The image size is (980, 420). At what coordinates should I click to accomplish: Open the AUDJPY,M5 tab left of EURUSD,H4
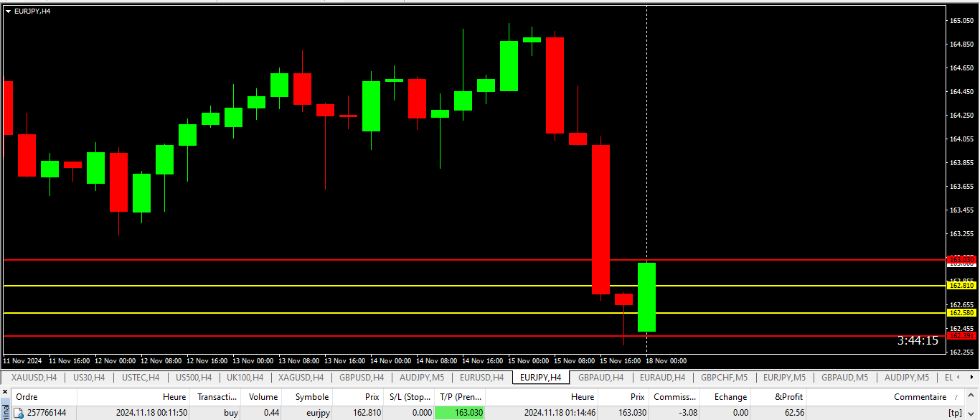click(423, 378)
